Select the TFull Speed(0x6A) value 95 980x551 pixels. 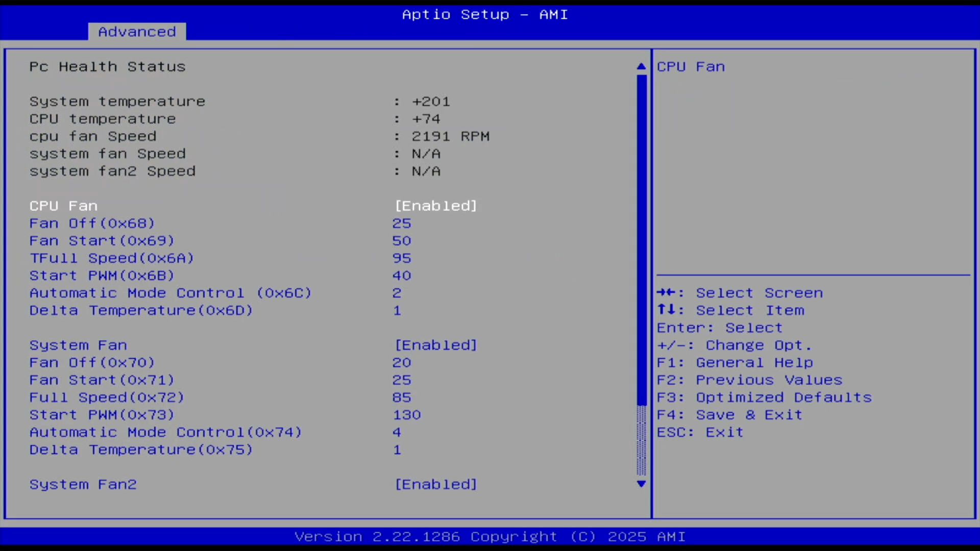point(401,258)
